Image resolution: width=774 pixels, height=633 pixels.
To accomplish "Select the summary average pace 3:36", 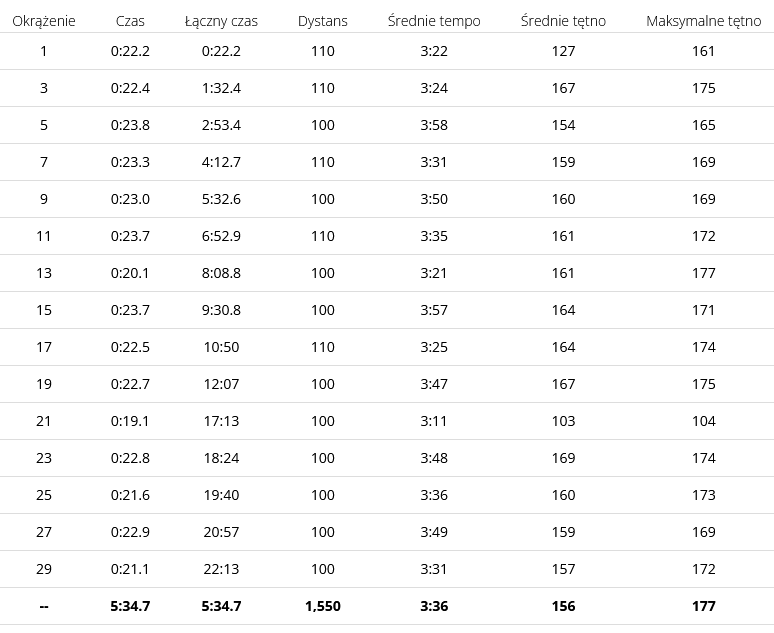I will (x=434, y=606).
